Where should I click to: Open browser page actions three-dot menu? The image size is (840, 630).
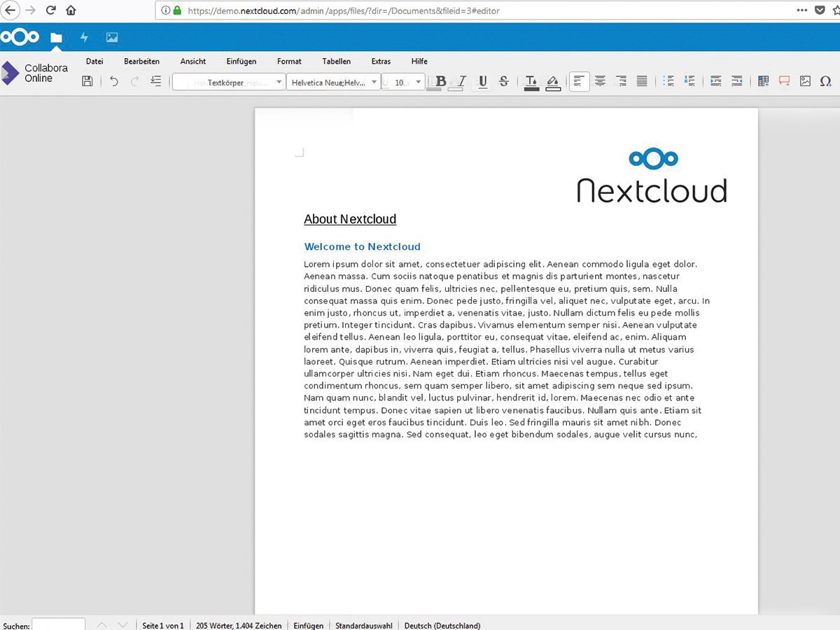click(802, 10)
